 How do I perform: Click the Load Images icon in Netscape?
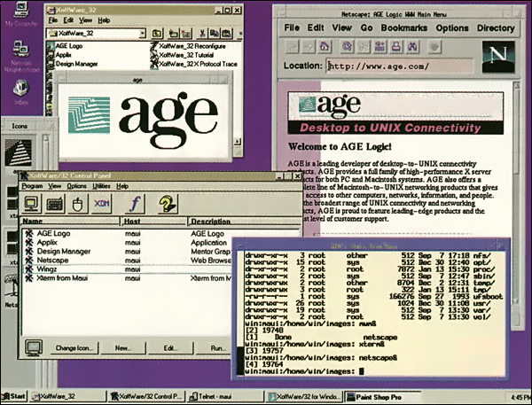tap(363, 47)
